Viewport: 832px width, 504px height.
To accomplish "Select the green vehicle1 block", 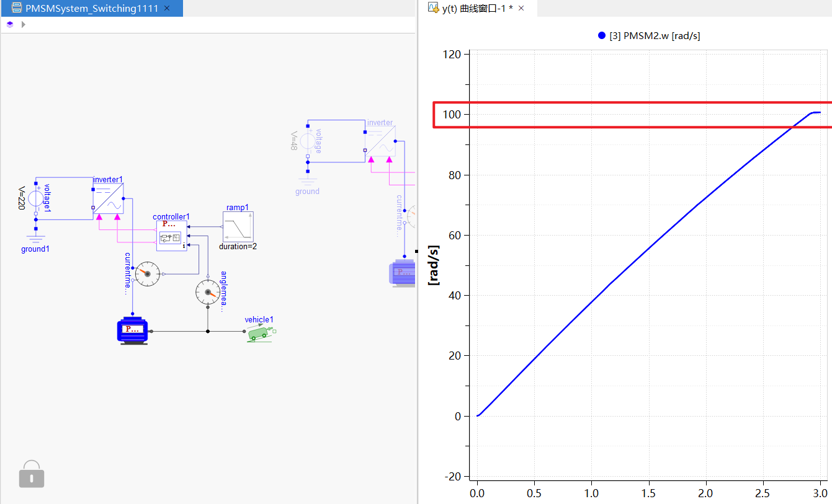I will point(261,333).
